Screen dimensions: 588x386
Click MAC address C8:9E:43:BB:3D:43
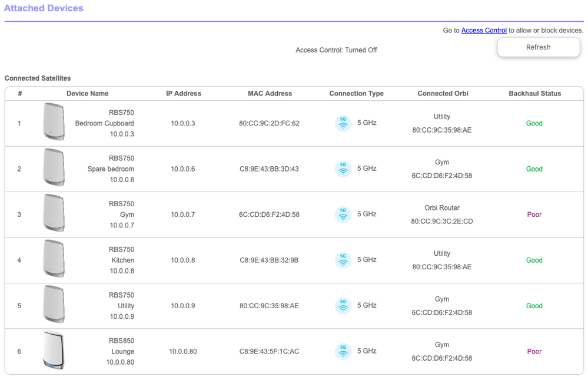pyautogui.click(x=269, y=169)
